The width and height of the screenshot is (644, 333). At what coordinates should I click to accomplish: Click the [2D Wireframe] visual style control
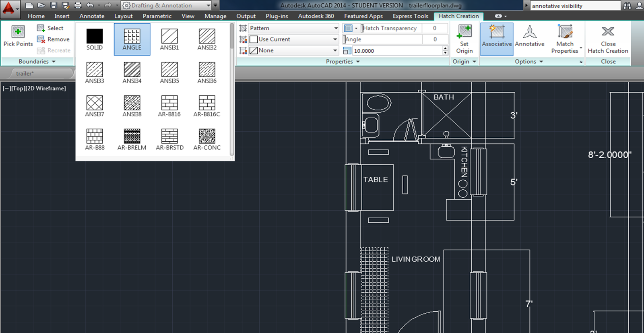[x=45, y=88]
